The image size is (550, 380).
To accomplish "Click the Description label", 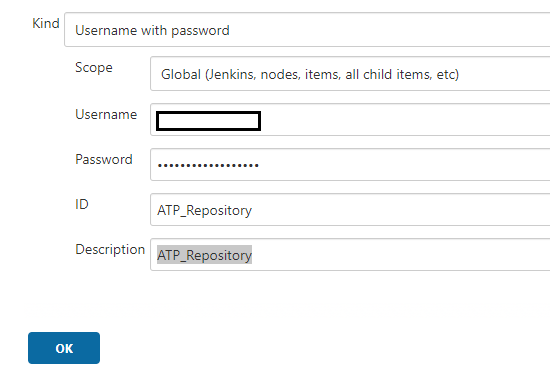I will click(x=110, y=249).
